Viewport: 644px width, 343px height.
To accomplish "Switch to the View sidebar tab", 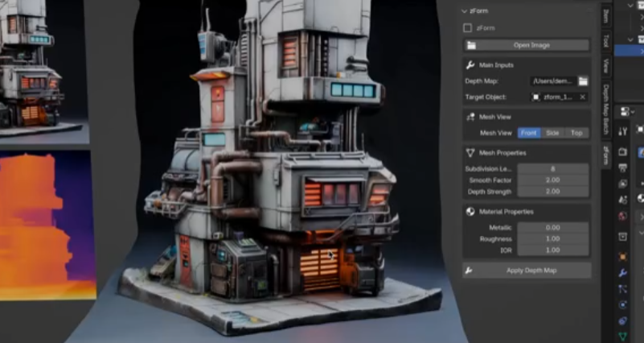I will point(606,66).
